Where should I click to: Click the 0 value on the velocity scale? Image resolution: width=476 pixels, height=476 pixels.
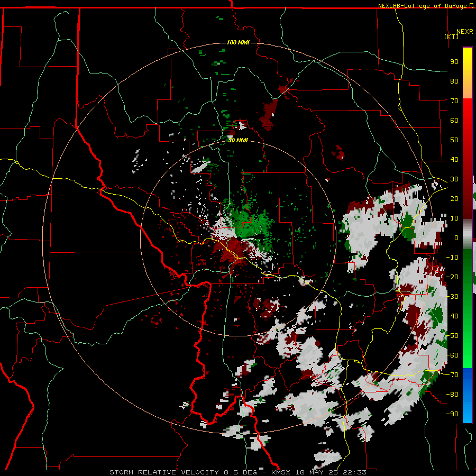456,237
